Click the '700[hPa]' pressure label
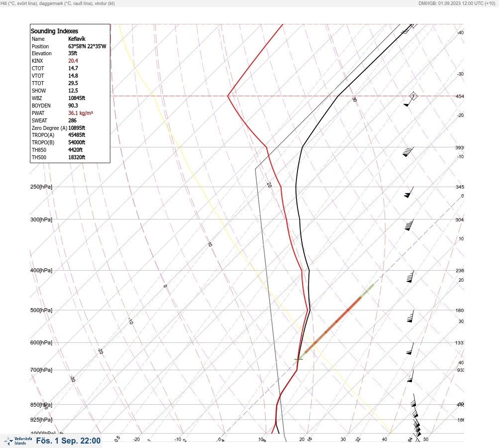This screenshot has width=499, height=448. (41, 370)
